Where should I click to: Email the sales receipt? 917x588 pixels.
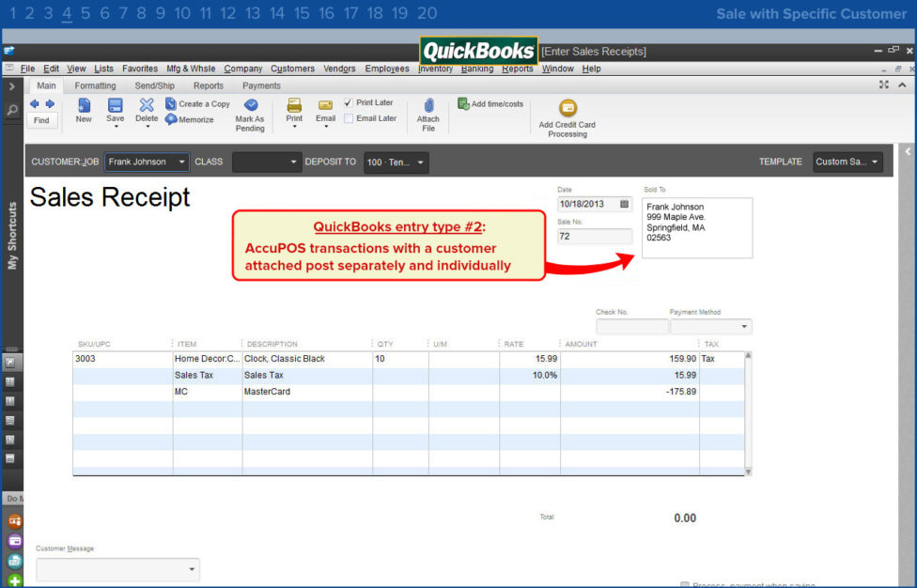click(326, 110)
